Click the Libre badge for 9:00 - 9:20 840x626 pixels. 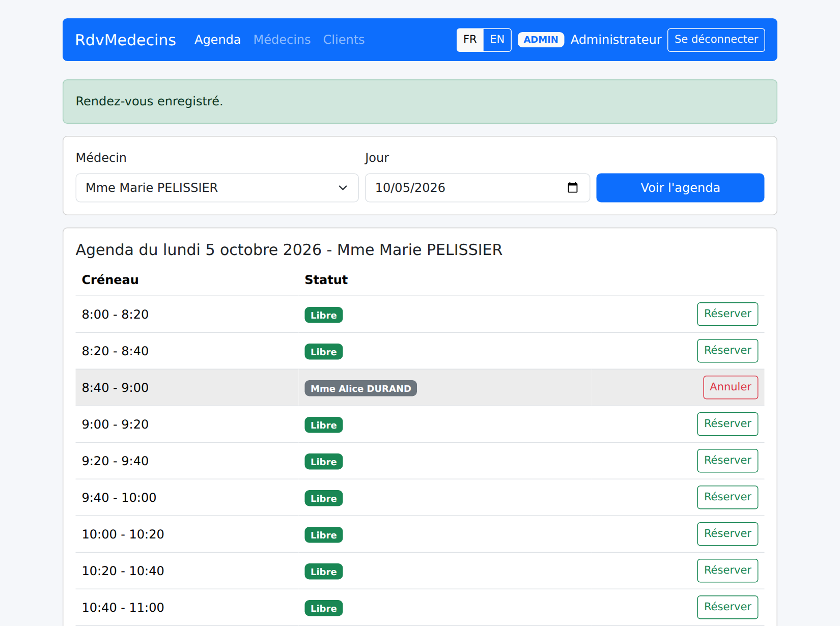point(324,425)
